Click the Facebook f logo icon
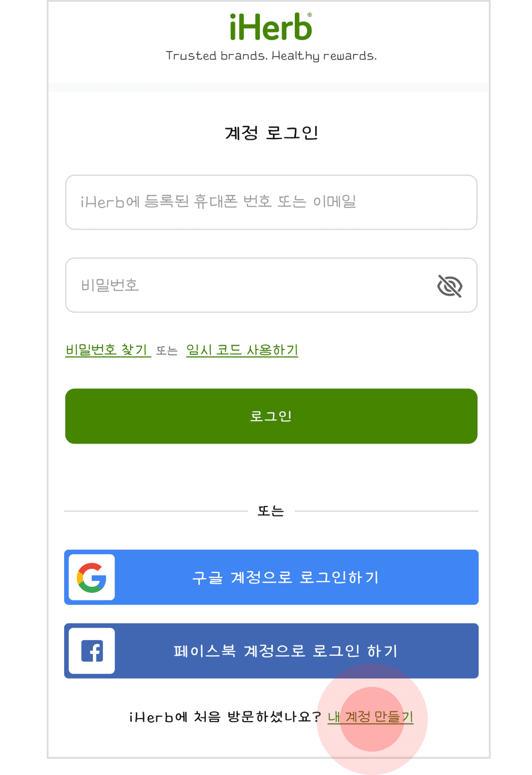Screen dimensions: 532x775 92,651
